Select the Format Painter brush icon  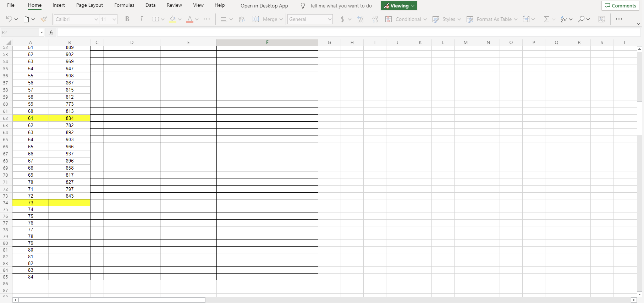[44, 19]
